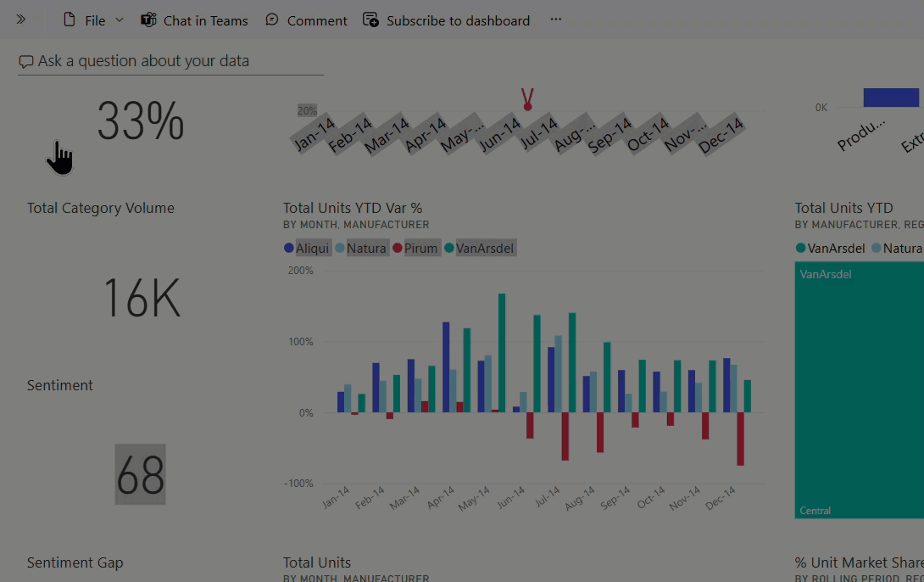
Task: Subscribe to dashboard
Action: [446, 20]
